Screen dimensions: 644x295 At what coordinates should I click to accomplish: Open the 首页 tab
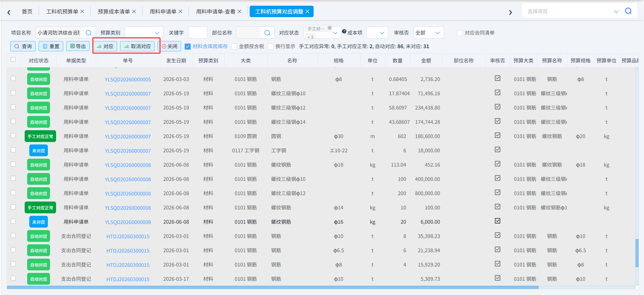27,11
